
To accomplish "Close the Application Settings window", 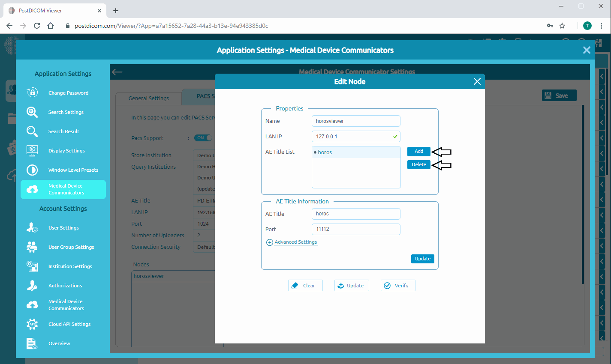I will point(587,50).
